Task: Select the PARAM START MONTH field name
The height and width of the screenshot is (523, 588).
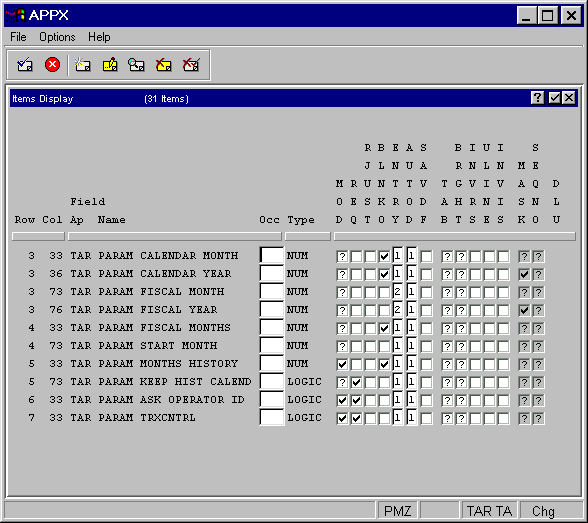Action: pyautogui.click(x=158, y=346)
